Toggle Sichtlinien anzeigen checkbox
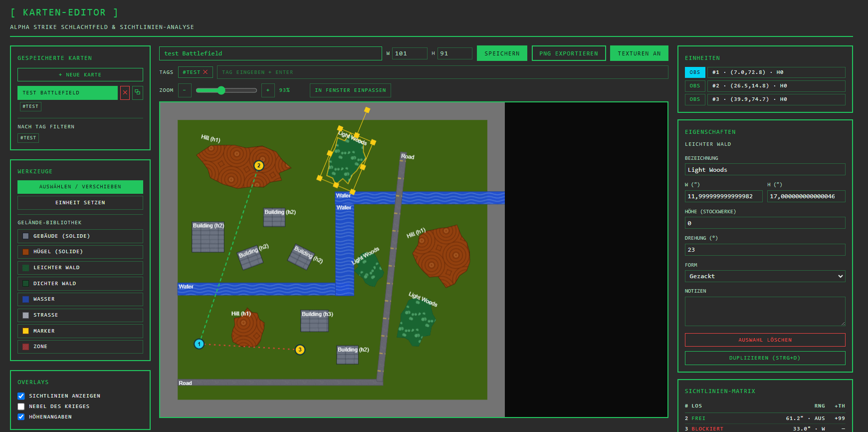This screenshot has height=432, width=868. pyautogui.click(x=21, y=396)
